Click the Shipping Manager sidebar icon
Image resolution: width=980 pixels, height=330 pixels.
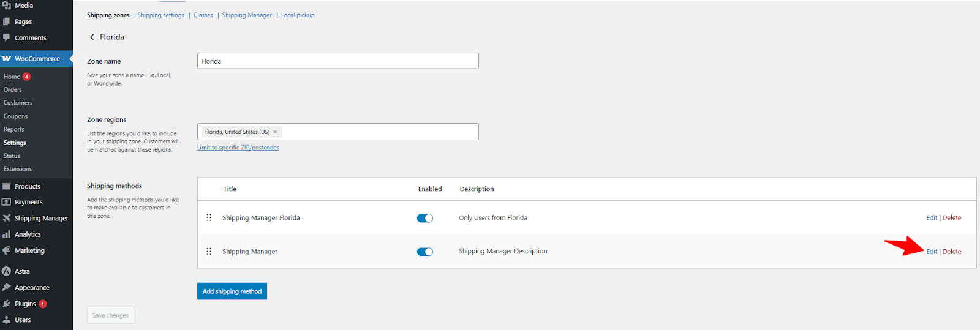[x=7, y=218]
